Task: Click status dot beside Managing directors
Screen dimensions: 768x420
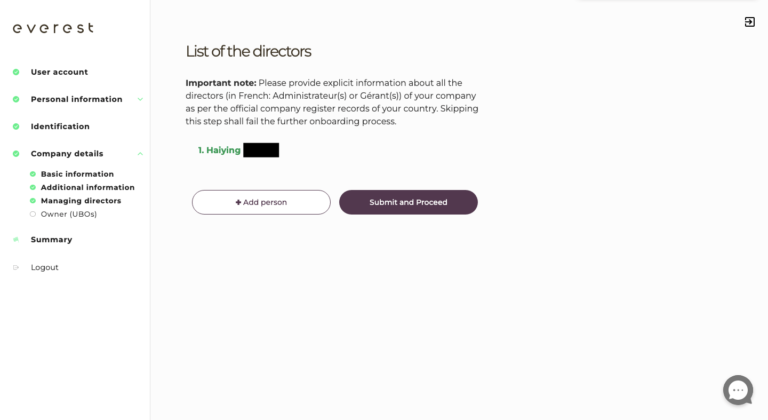Action: tap(32, 201)
